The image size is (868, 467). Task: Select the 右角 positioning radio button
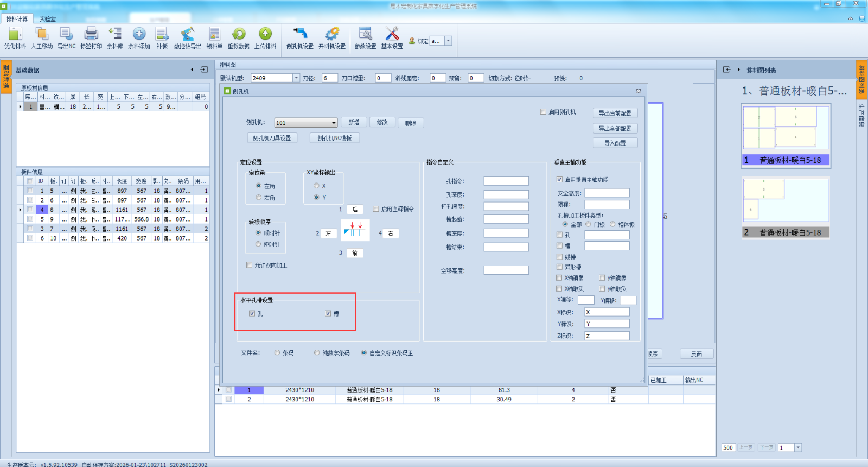pos(259,198)
